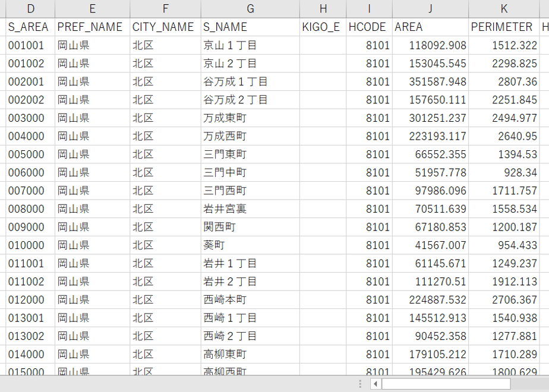Select column J header
549x392 pixels.
(430, 9)
